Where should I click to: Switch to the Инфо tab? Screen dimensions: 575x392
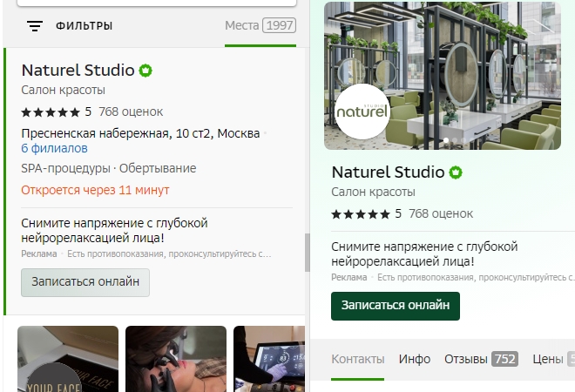pyautogui.click(x=415, y=359)
